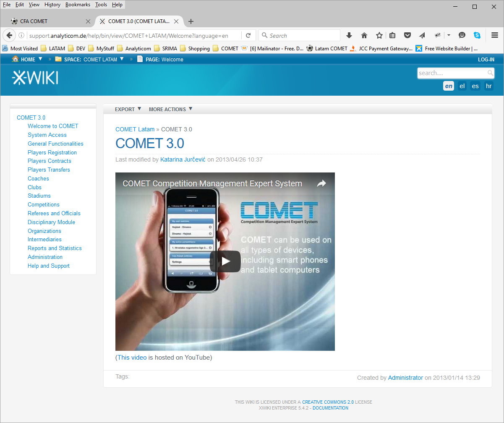
Task: Reload the page with the refresh icon
Action: click(248, 36)
